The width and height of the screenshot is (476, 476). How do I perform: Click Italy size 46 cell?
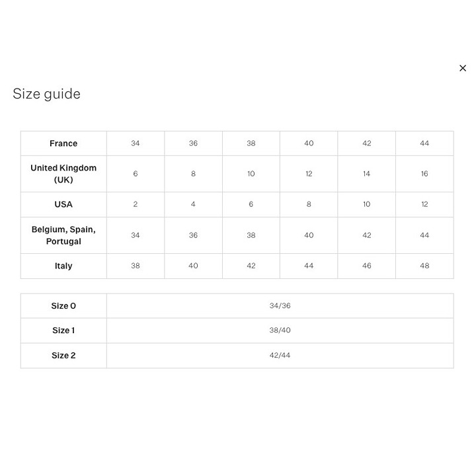(366, 266)
